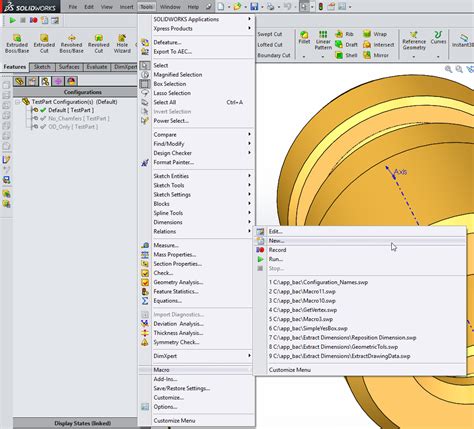
Task: Click the Save icon in the top toolbar
Action: tap(254, 7)
